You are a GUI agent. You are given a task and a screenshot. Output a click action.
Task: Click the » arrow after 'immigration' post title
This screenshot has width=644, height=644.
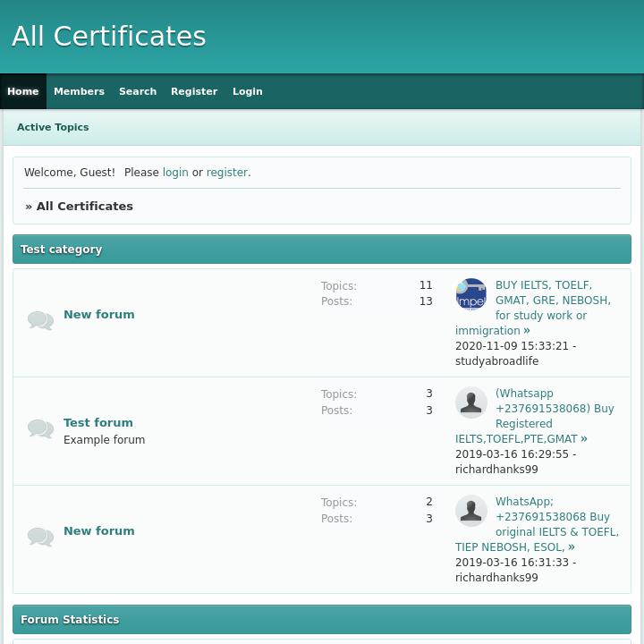tap(527, 331)
